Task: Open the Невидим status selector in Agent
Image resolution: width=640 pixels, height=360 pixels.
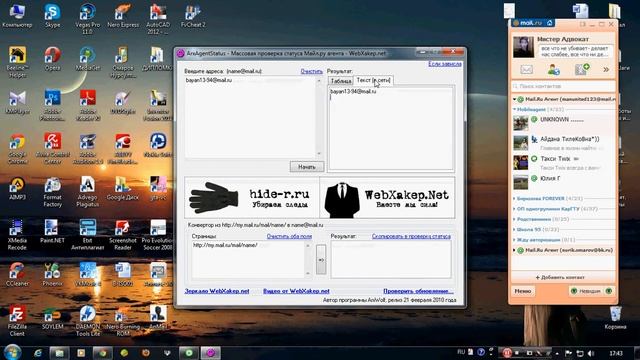Action: point(591,291)
